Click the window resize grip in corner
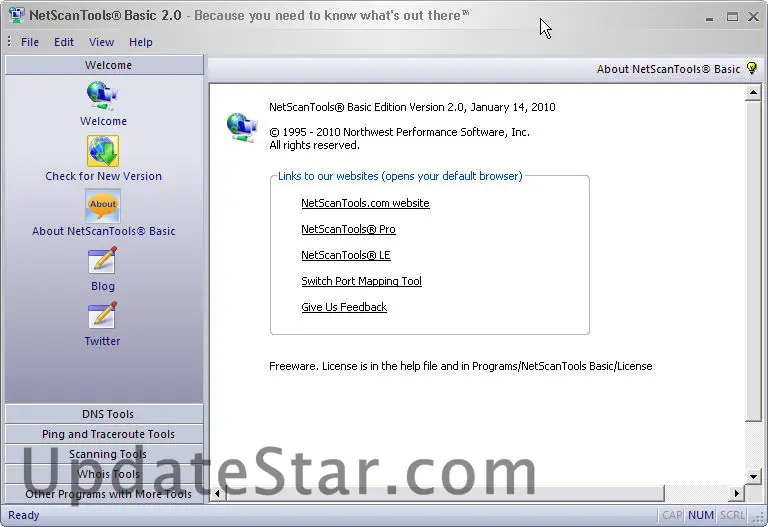 pos(758,517)
